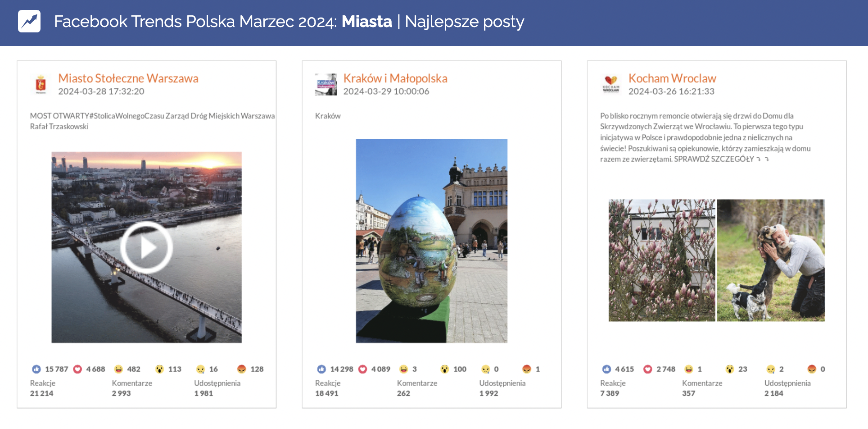
Task: Click the Warszawa coat of arms avatar
Action: click(x=41, y=84)
